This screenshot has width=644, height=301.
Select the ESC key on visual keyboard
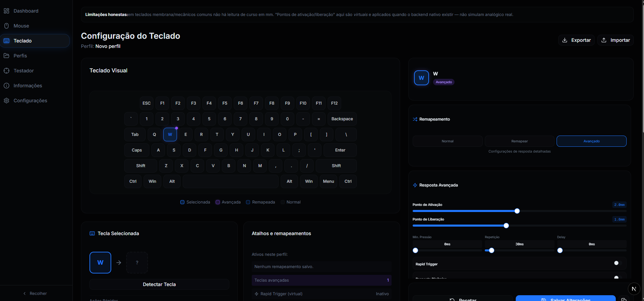(147, 103)
